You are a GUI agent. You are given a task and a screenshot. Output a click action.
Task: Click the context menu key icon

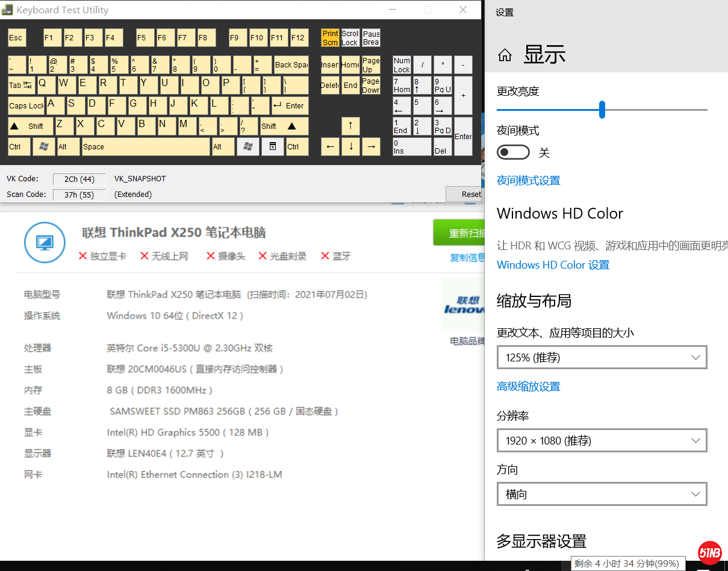pyautogui.click(x=272, y=146)
